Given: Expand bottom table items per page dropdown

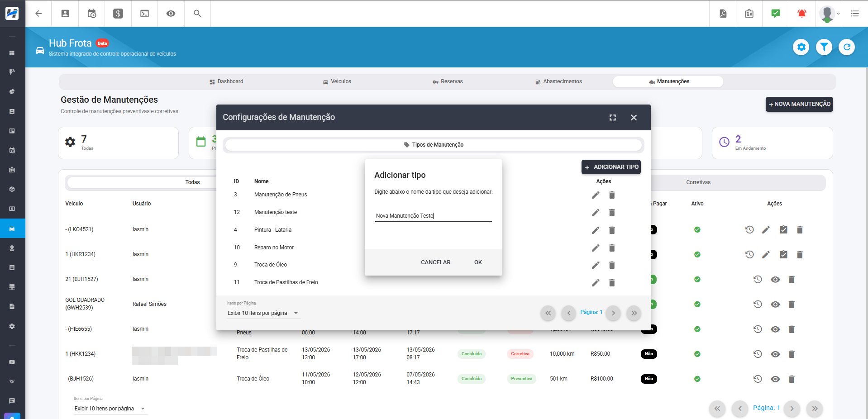Looking at the screenshot, I should click(x=110, y=409).
